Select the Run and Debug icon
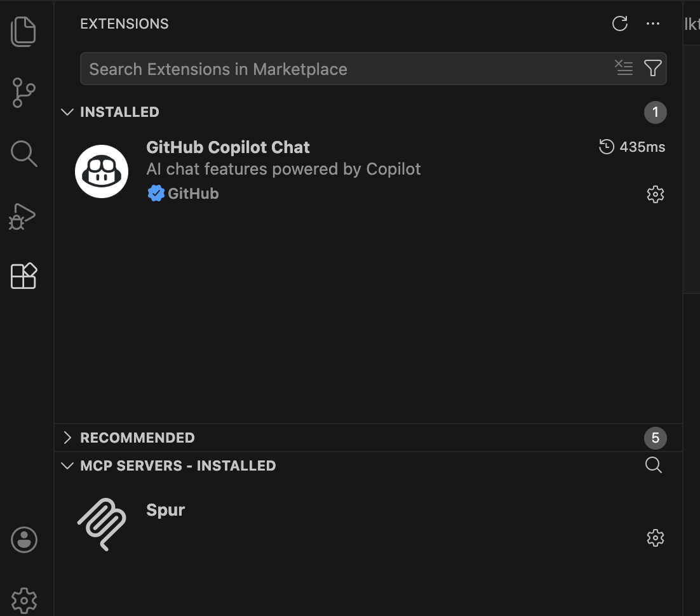The height and width of the screenshot is (616, 700). (24, 215)
